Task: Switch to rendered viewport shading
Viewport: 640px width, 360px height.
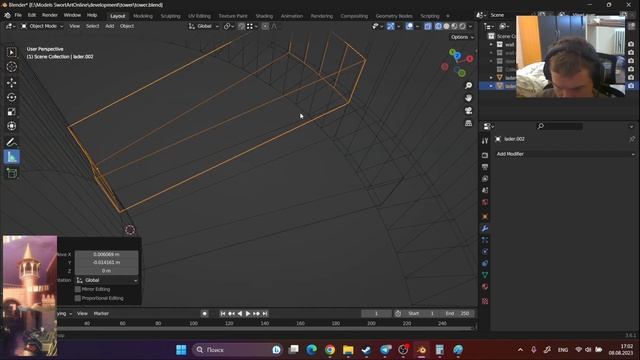Action: 462,26
